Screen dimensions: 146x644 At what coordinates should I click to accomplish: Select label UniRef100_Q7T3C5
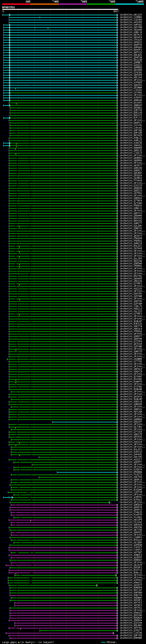131,432
